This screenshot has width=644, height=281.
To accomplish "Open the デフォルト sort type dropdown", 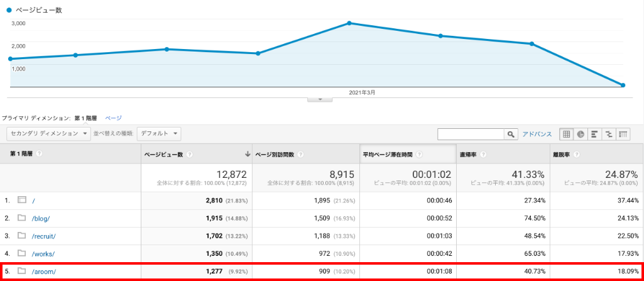I will [x=159, y=133].
